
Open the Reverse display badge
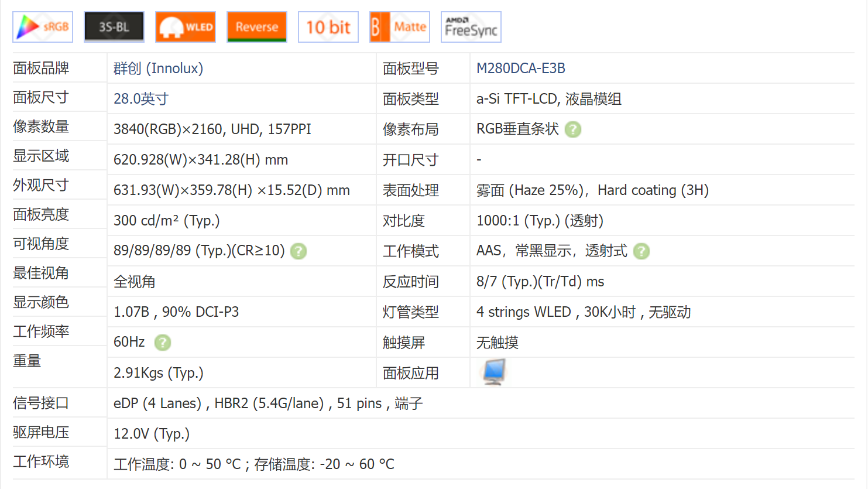point(256,26)
